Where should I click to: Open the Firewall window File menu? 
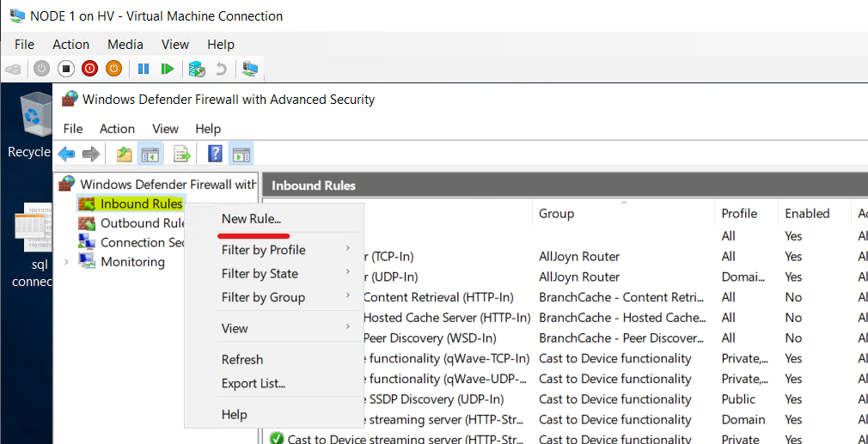[x=73, y=129]
